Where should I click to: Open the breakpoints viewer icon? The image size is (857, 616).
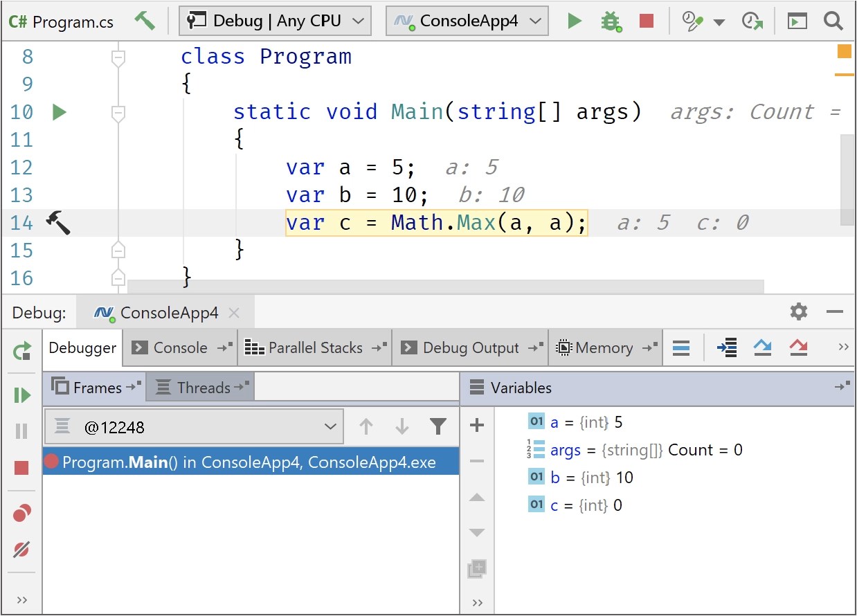pos(21,512)
